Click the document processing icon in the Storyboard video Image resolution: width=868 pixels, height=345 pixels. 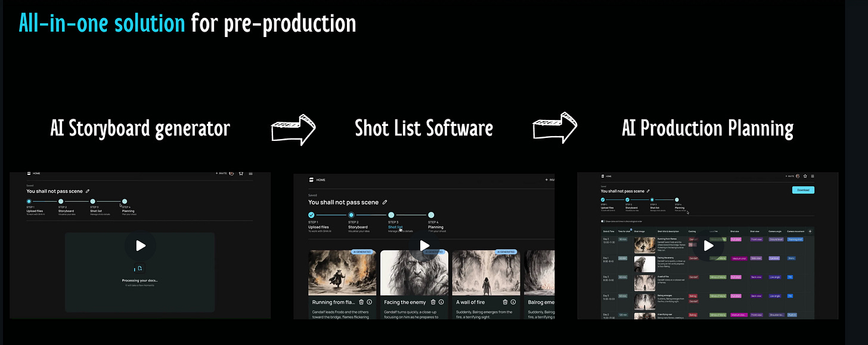139,269
